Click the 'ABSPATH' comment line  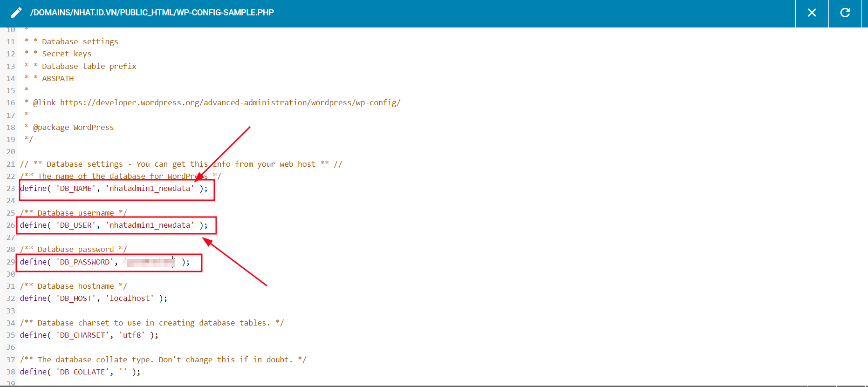click(x=49, y=79)
